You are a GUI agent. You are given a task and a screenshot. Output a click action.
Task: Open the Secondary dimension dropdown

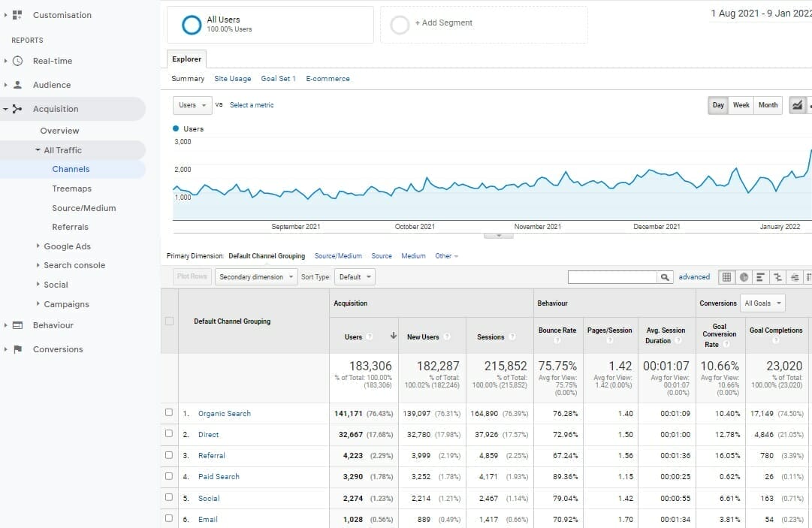[x=256, y=277]
